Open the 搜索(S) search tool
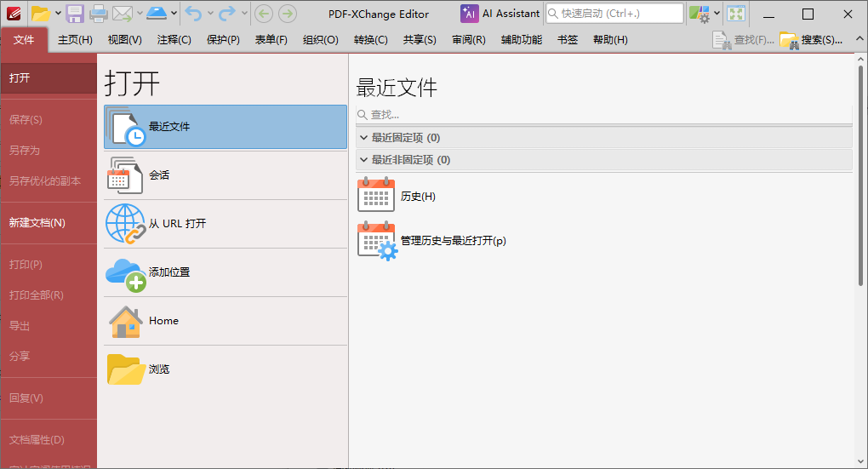 811,40
